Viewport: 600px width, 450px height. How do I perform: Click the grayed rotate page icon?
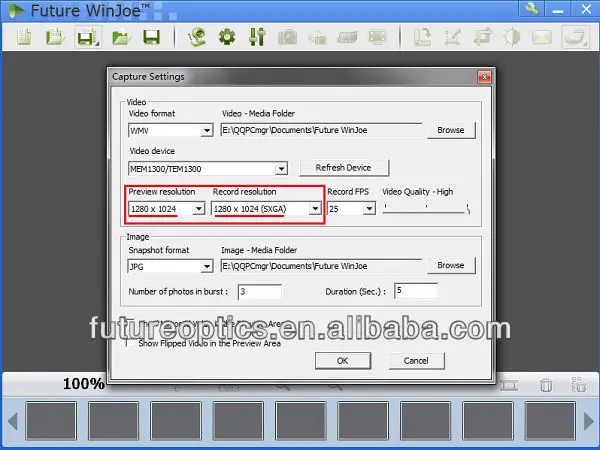click(x=422, y=38)
